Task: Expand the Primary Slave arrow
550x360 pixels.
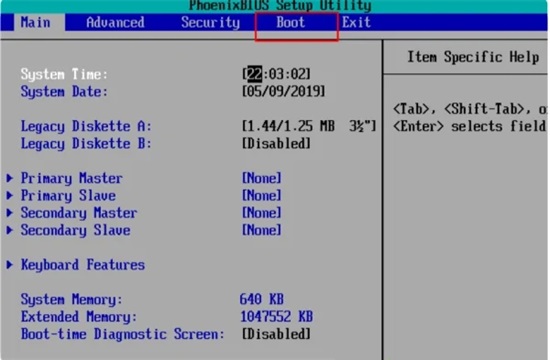Action: (x=9, y=195)
